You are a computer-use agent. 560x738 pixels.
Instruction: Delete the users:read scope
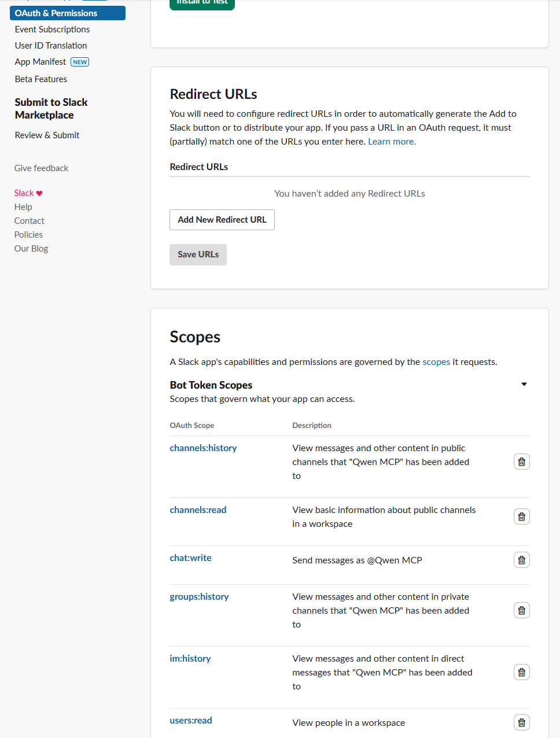pos(521,722)
